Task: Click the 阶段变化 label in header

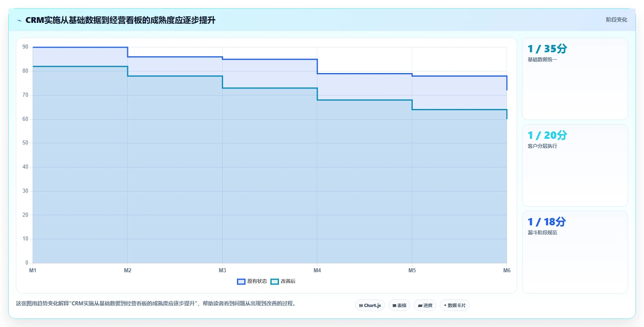Action: 616,20
